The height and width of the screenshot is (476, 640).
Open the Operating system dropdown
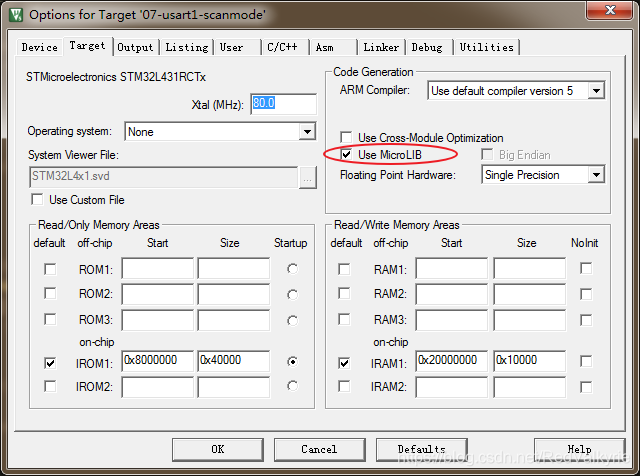307,131
